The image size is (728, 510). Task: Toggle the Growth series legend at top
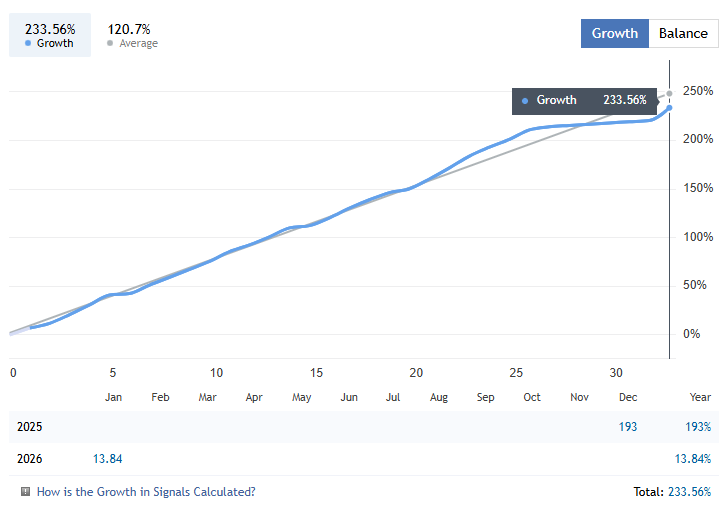(x=50, y=35)
